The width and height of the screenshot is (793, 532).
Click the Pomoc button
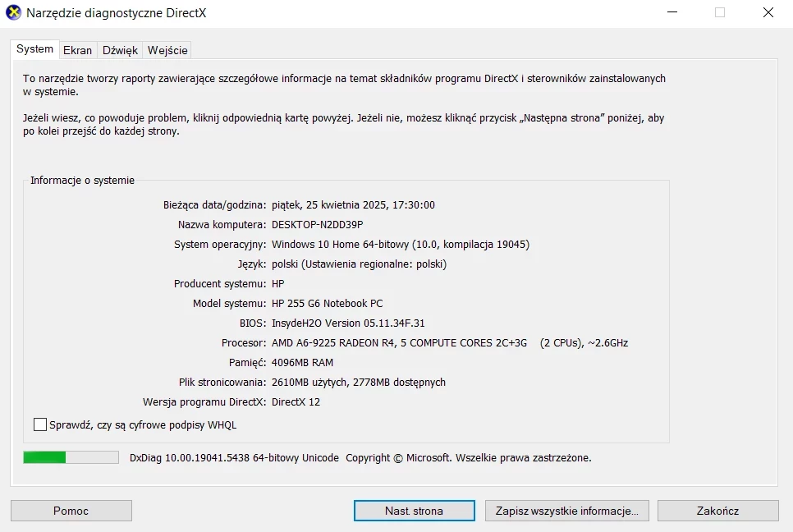tap(71, 511)
